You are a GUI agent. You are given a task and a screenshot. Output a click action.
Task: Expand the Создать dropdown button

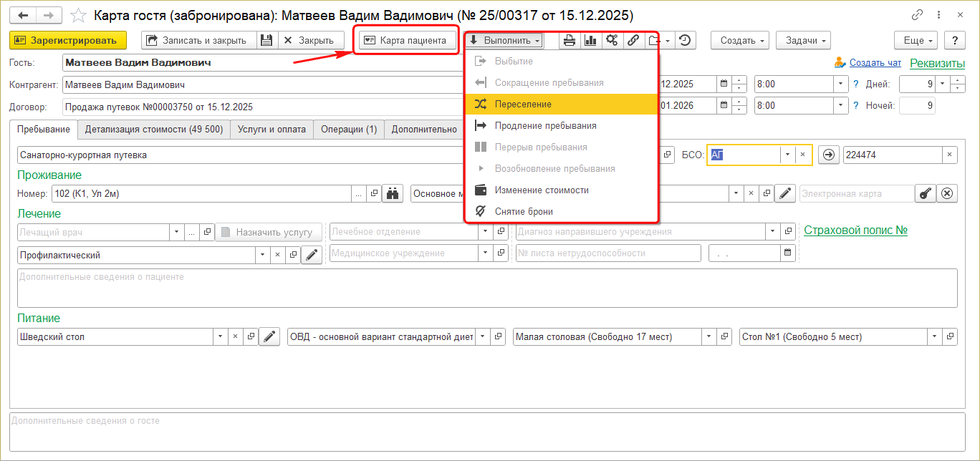point(739,41)
